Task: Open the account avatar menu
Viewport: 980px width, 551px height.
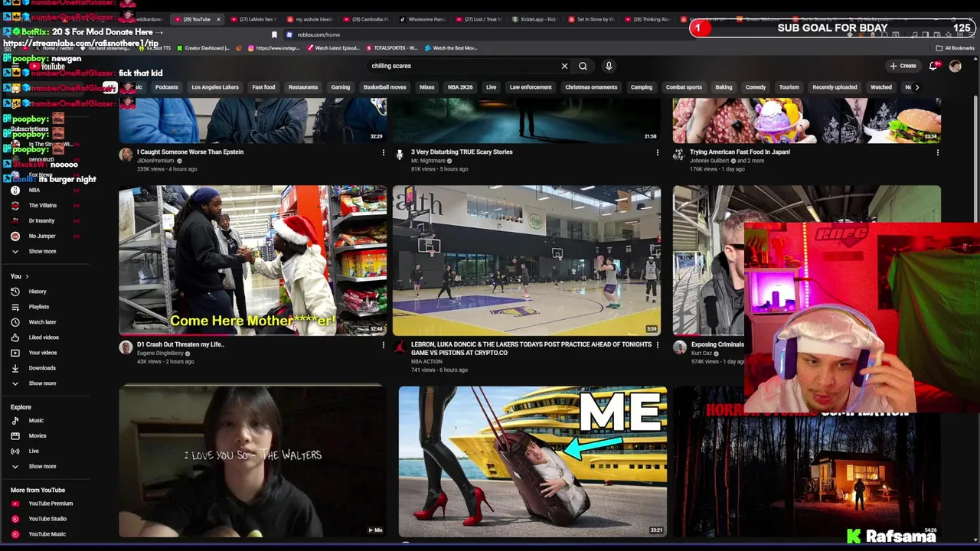Action: coord(955,66)
